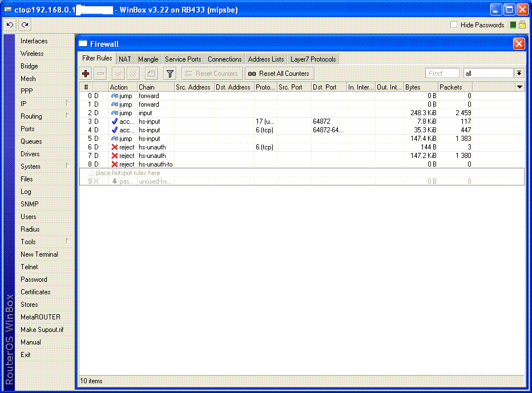Open the Mesh menu item
Viewport: 532px width, 393px height.
point(28,79)
